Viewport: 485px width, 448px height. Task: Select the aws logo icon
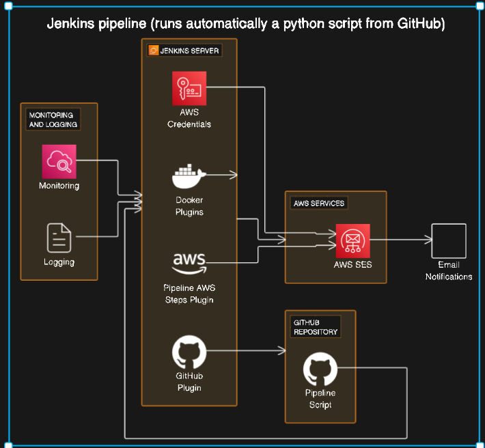point(189,264)
